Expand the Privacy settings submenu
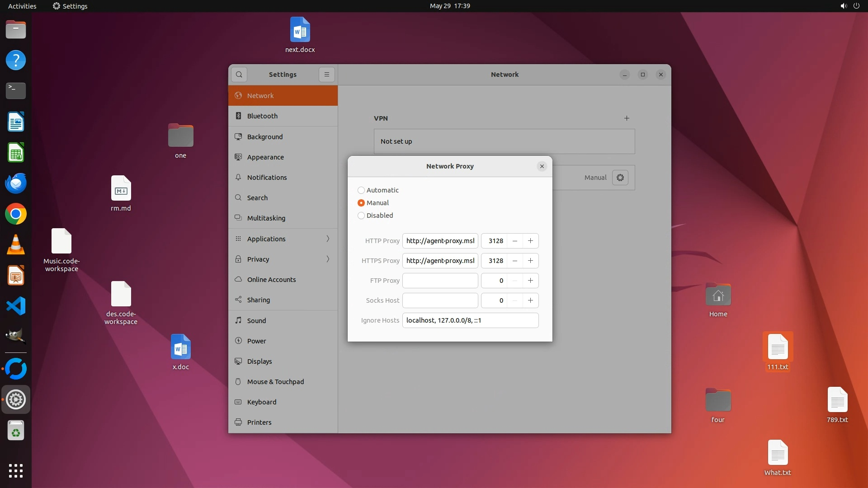The image size is (868, 488). tap(283, 259)
